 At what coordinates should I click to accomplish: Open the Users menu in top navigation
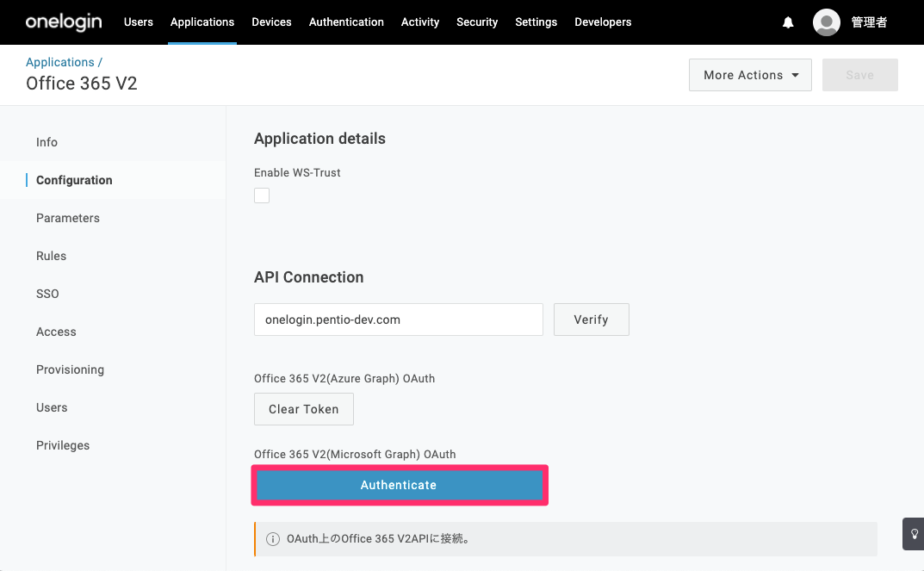click(x=139, y=22)
